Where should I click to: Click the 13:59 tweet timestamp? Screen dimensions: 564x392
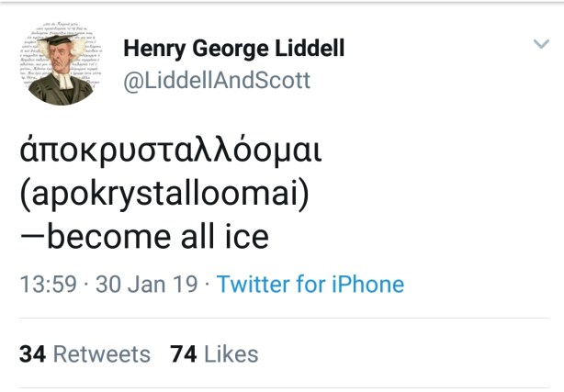(48, 285)
